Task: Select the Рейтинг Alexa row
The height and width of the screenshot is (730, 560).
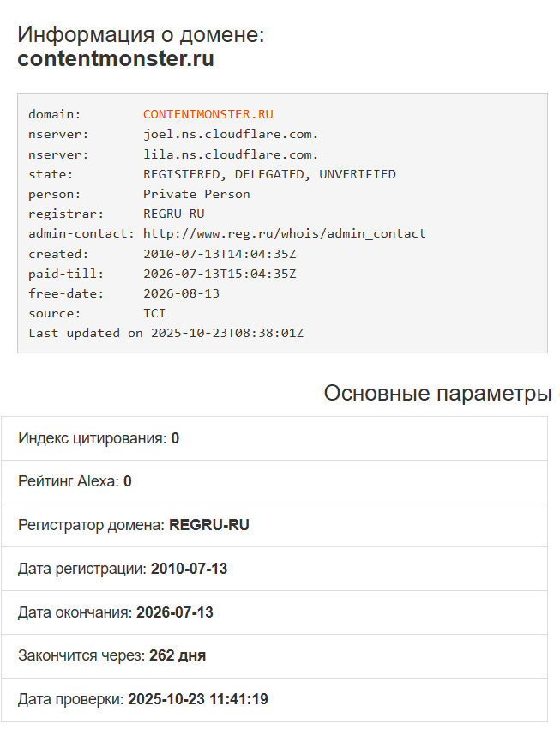Action: [274, 481]
